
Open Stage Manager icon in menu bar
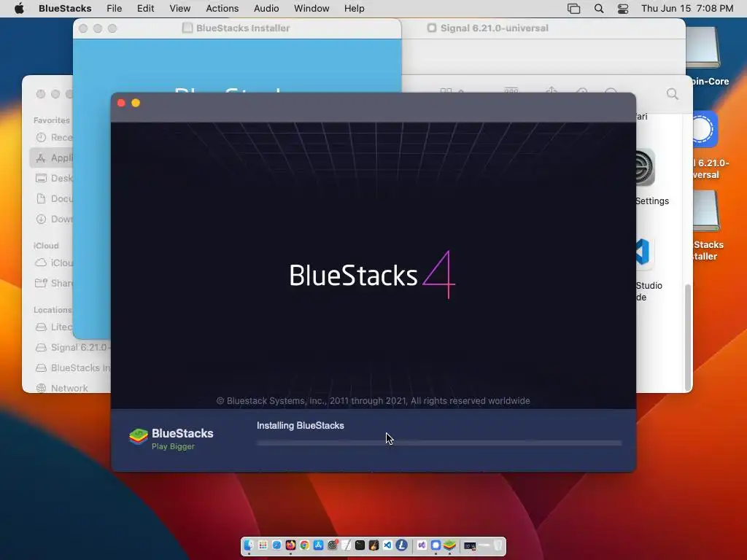pos(573,9)
